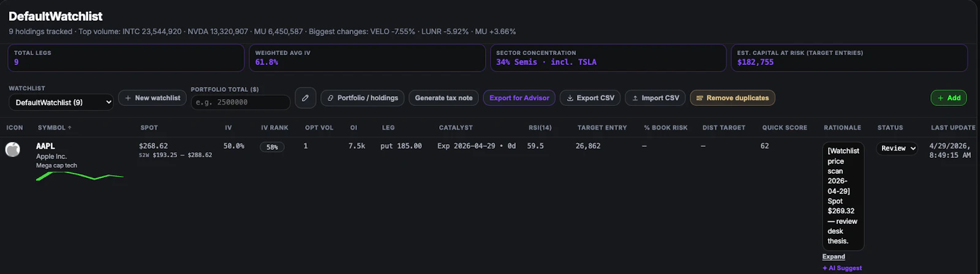Screen dimensions: 980x274
Task: Click the pencil edit icon button
Action: (x=305, y=98)
